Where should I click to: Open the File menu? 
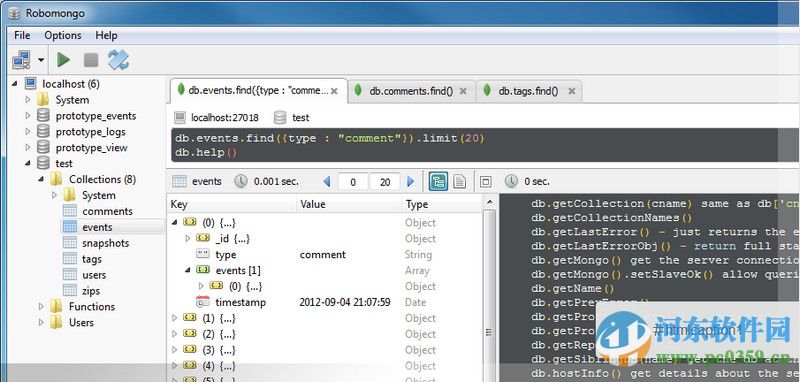[22, 35]
